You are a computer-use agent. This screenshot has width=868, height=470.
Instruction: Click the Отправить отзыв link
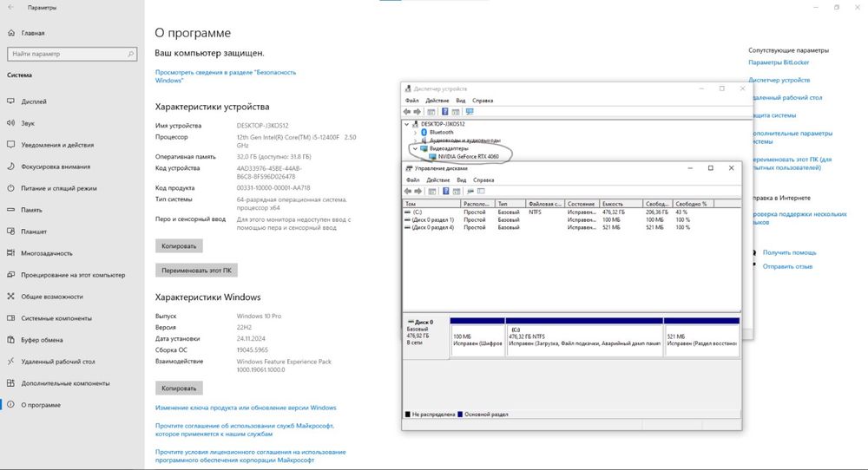pyautogui.click(x=788, y=266)
